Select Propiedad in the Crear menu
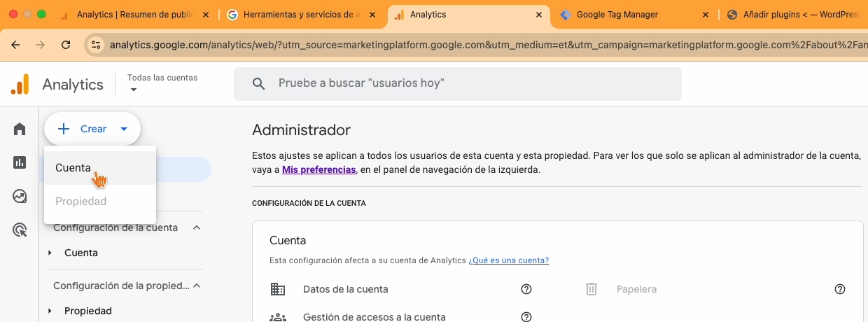The height and width of the screenshot is (322, 868). (x=100, y=202)
